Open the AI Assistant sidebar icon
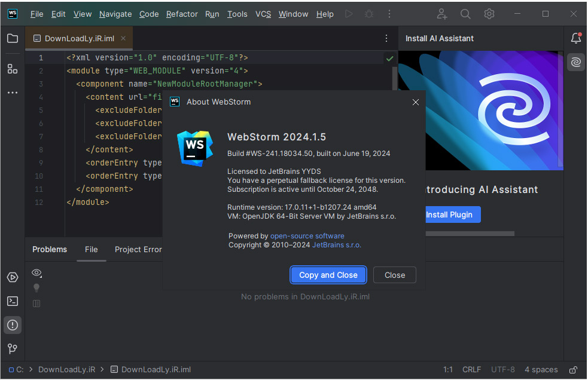 coord(575,62)
